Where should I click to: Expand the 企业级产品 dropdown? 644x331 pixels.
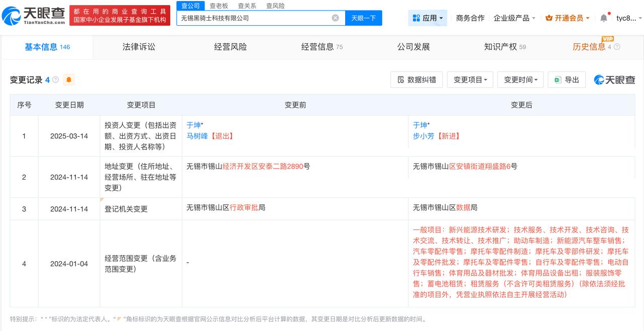514,18
